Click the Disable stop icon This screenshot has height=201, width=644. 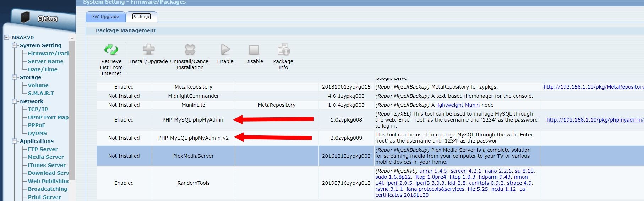254,49
